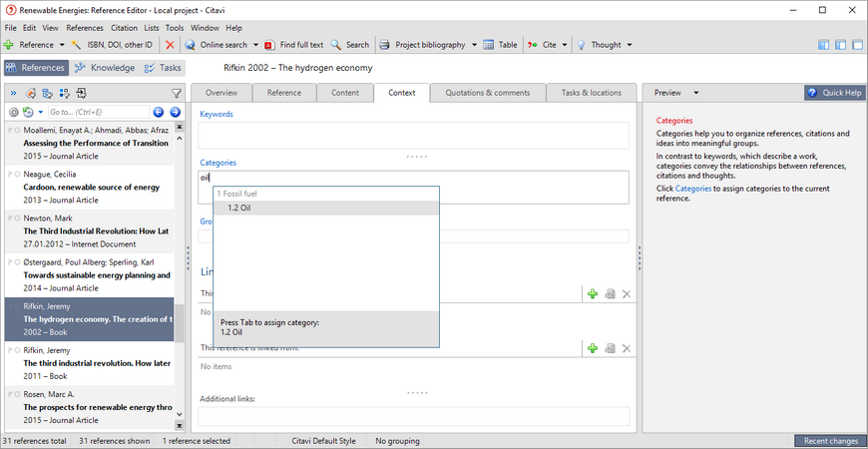868x449 pixels.
Task: Expand the Project bibliography dropdown arrow
Action: (475, 45)
